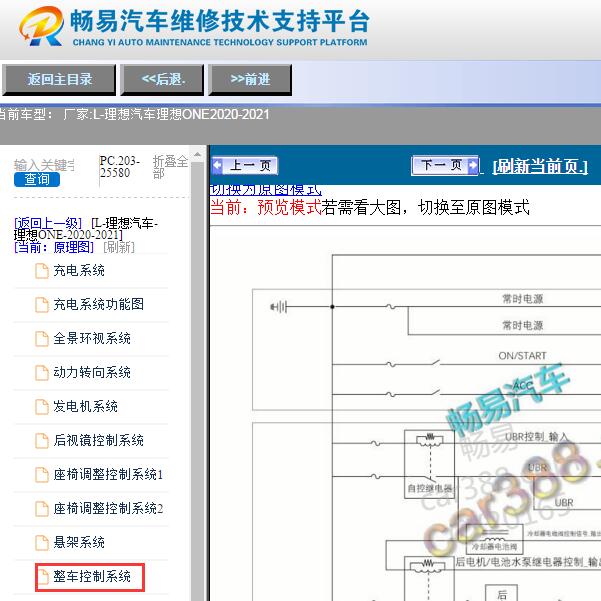The width and height of the screenshot is (601, 601).
Task: Click the 上一页 previous page button
Action: (x=245, y=166)
